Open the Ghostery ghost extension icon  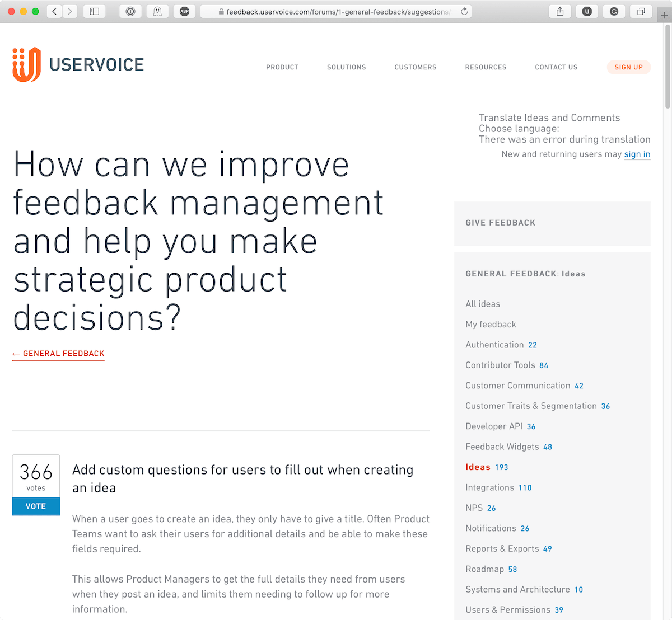(x=157, y=11)
